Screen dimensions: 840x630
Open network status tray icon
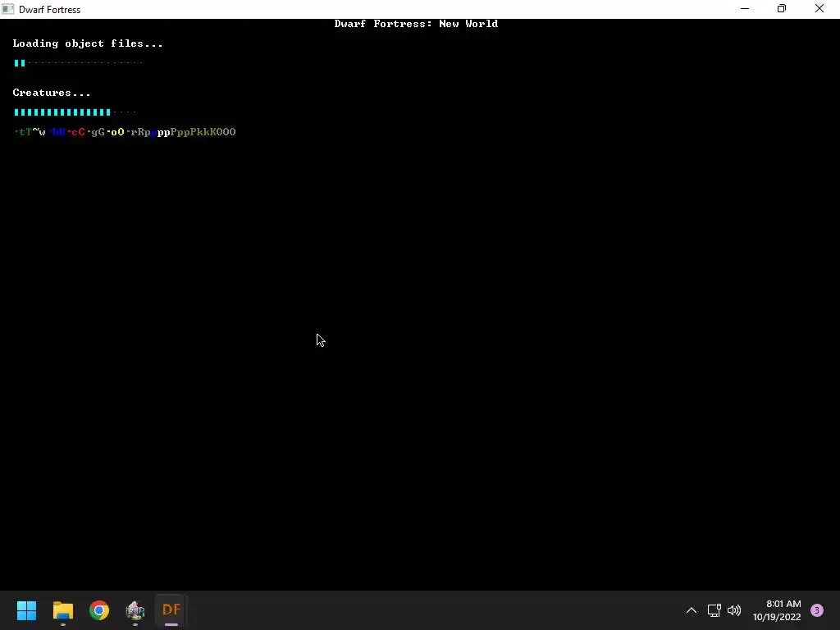(714, 610)
